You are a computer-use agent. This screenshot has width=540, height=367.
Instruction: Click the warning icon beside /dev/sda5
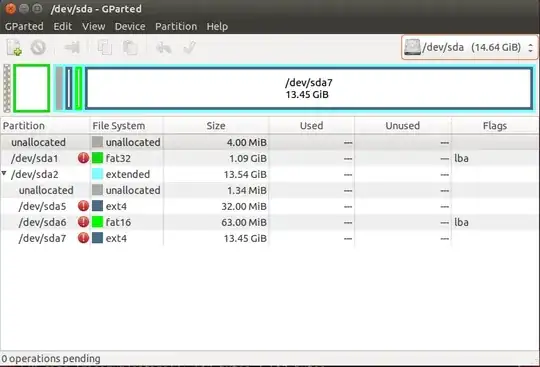(83, 206)
